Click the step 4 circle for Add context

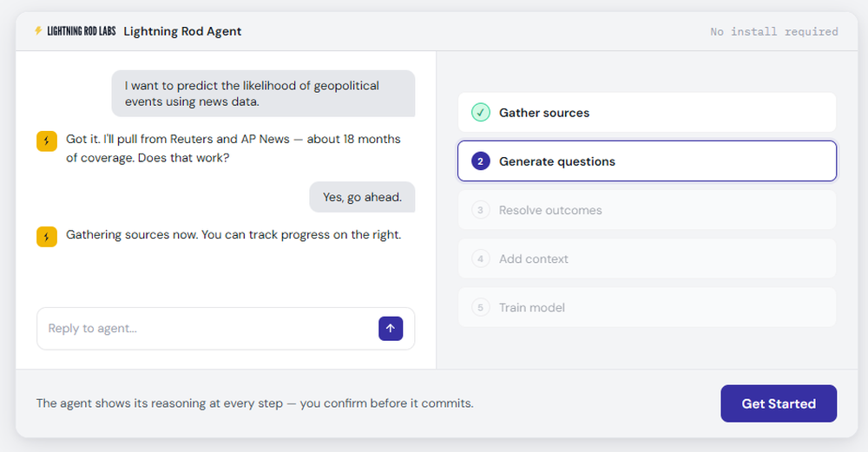481,259
